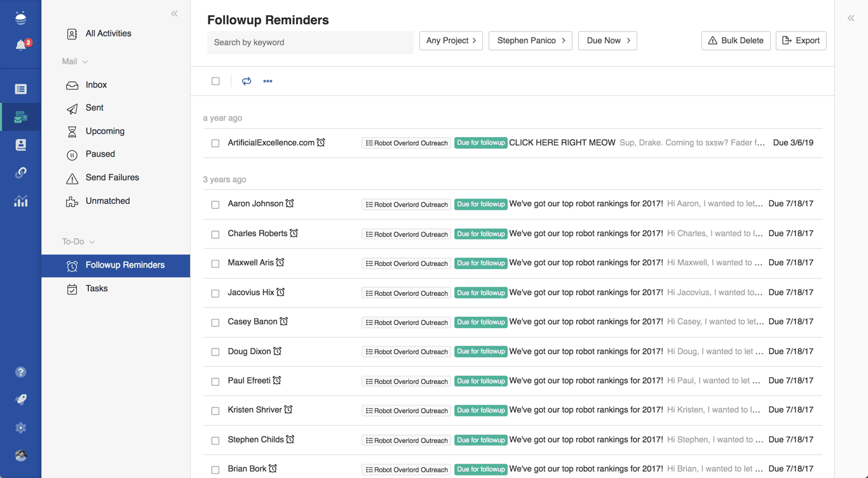868x478 pixels.
Task: Open the Any Project filter dropdown
Action: point(451,40)
